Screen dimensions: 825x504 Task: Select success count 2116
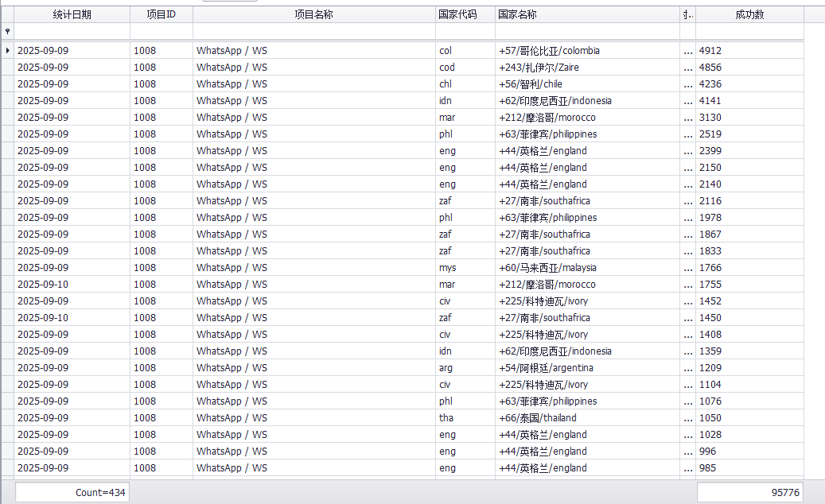coord(749,201)
